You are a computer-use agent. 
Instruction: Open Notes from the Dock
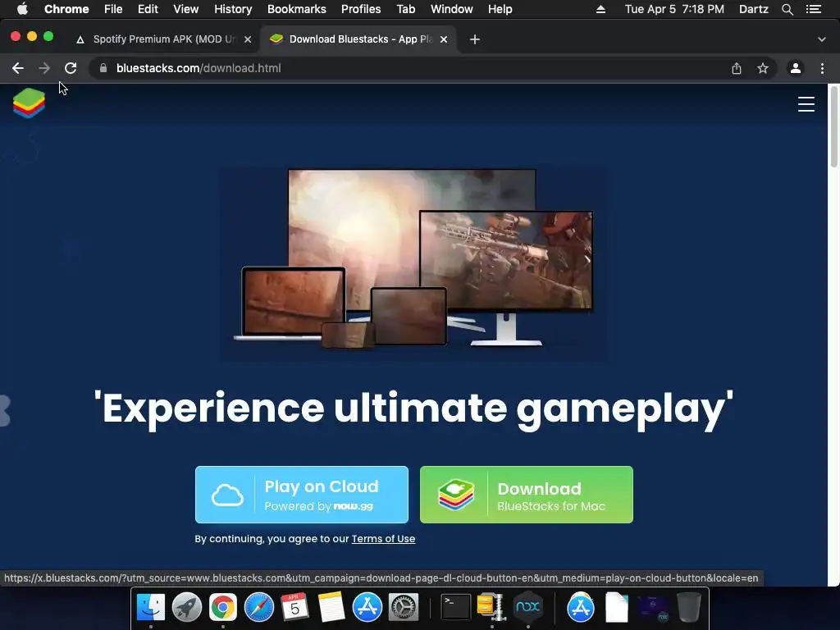click(x=331, y=606)
